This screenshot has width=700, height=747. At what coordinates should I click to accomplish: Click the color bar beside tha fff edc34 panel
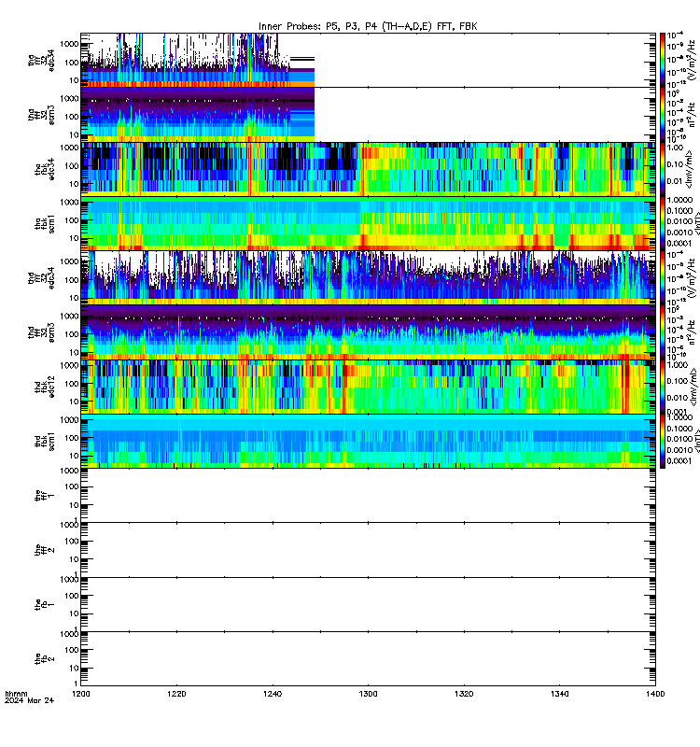[663, 60]
